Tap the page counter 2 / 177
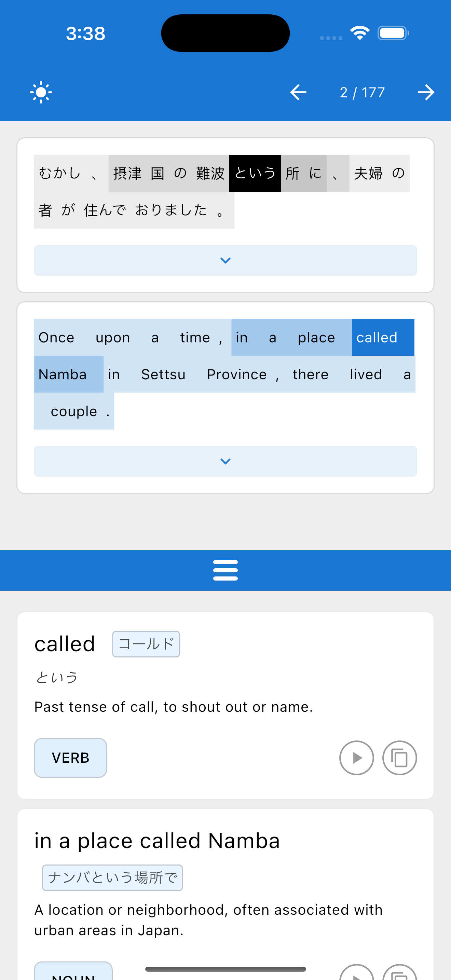Viewport: 451px width, 980px height. click(x=362, y=93)
